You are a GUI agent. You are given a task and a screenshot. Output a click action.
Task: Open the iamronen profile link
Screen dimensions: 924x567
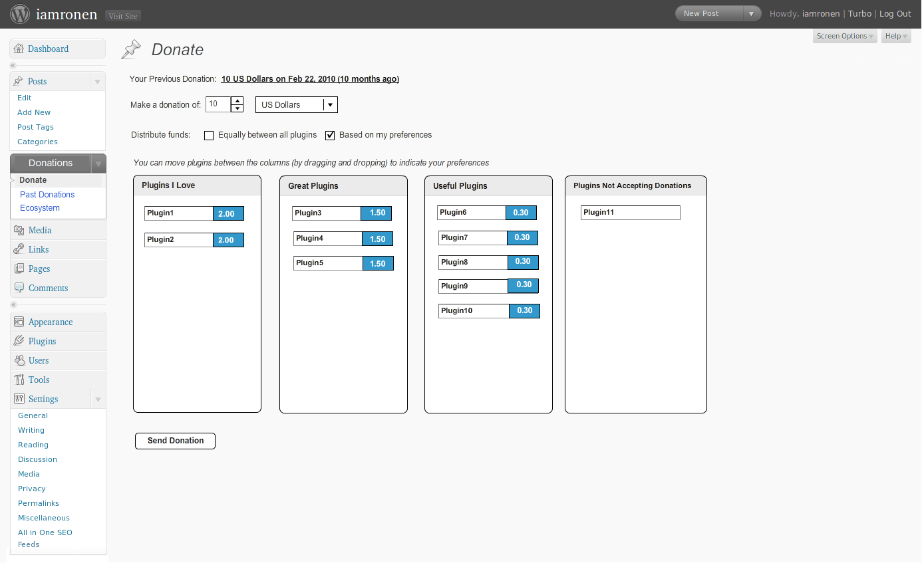point(821,13)
